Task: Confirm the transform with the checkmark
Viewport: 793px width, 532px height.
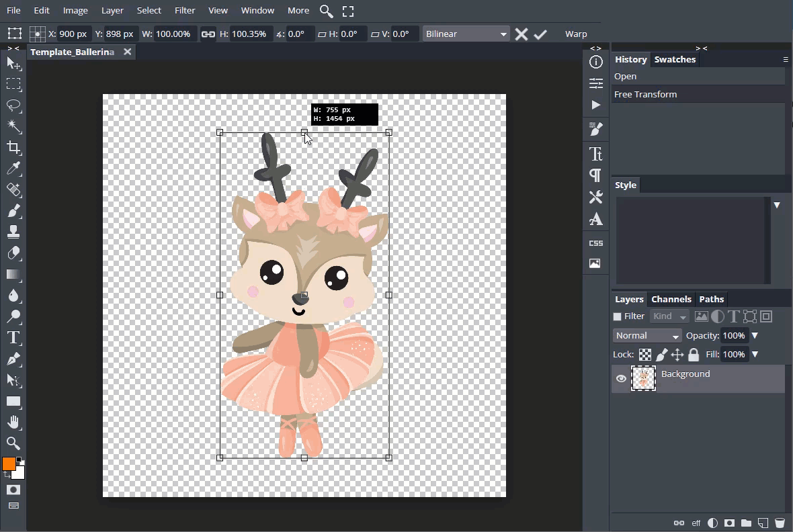Action: tap(540, 34)
